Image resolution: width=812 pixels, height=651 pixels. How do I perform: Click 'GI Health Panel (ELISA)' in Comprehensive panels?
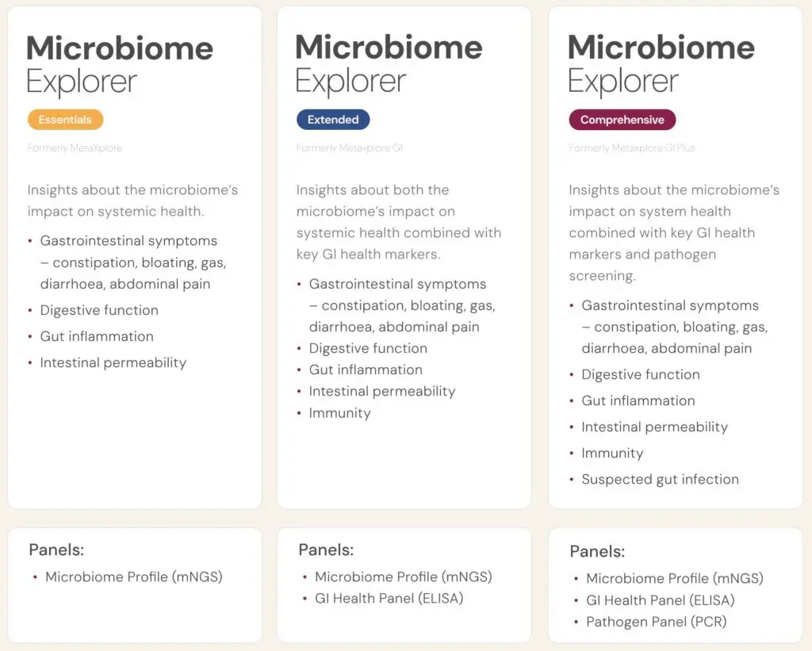661,601
